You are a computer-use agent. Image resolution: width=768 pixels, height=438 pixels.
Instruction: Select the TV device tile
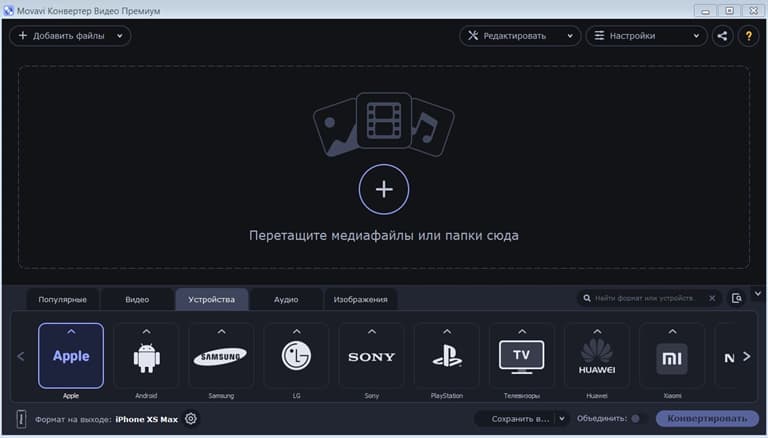[522, 356]
